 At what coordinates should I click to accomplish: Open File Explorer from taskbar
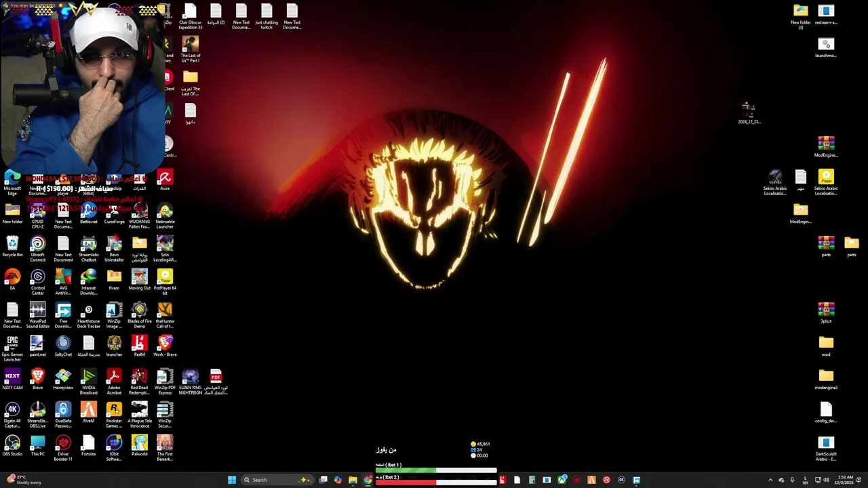pyautogui.click(x=353, y=480)
